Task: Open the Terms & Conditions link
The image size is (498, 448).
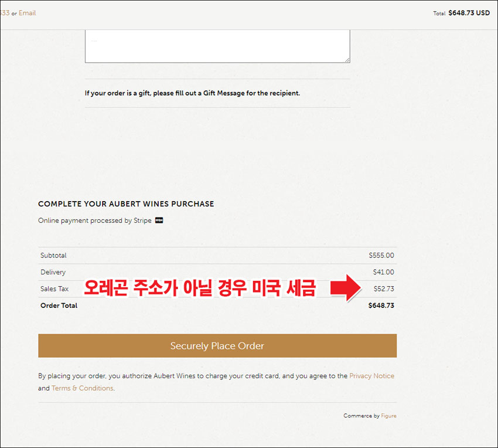Action: [x=82, y=388]
